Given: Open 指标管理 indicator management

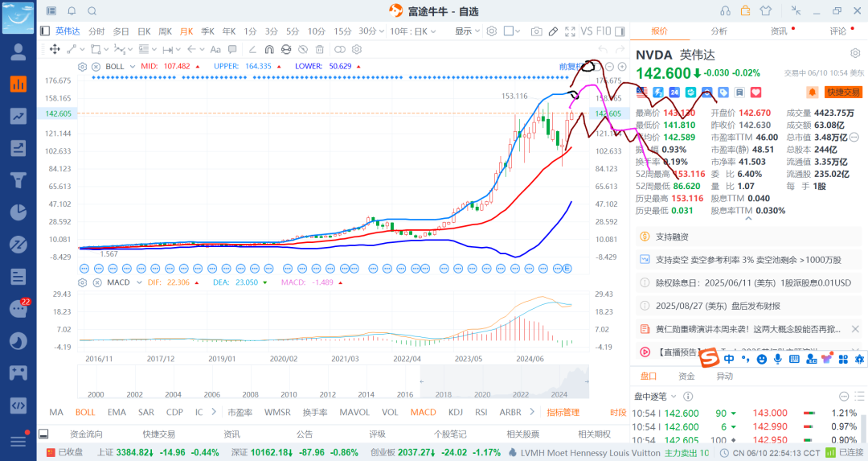Looking at the screenshot, I should pos(563,412).
